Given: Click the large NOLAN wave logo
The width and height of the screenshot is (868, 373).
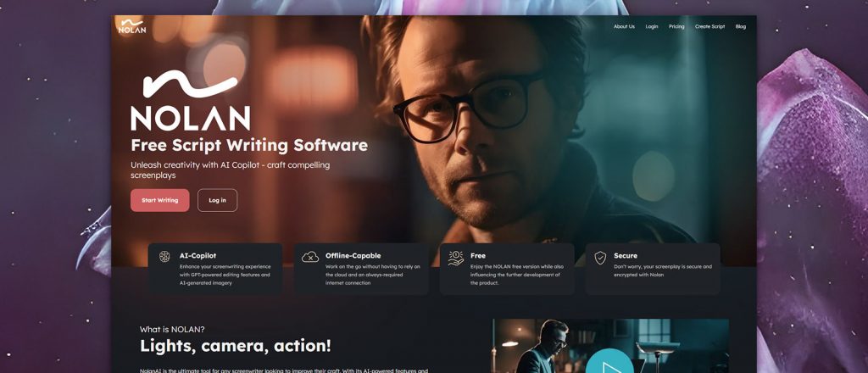Looking at the screenshot, I should coord(190,100).
